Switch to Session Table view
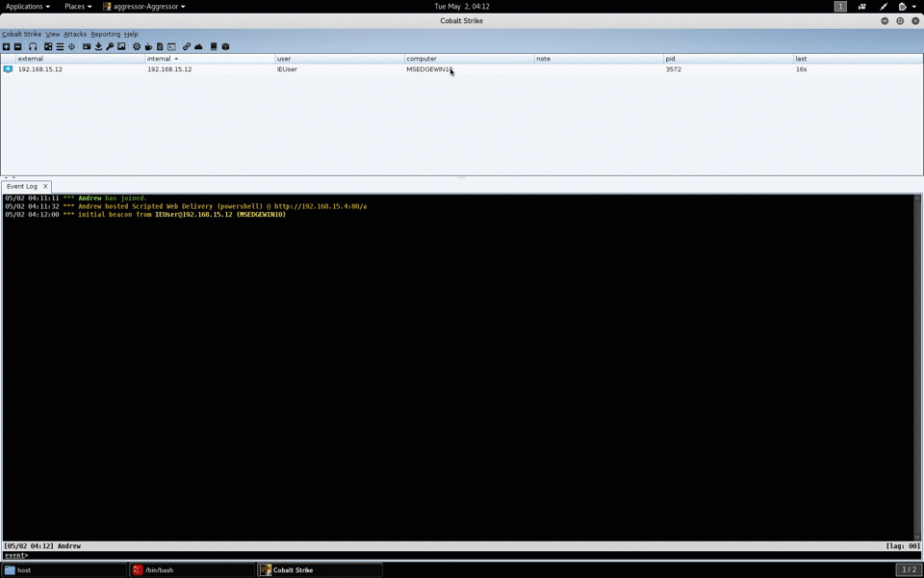Image resolution: width=924 pixels, height=578 pixels. click(60, 46)
